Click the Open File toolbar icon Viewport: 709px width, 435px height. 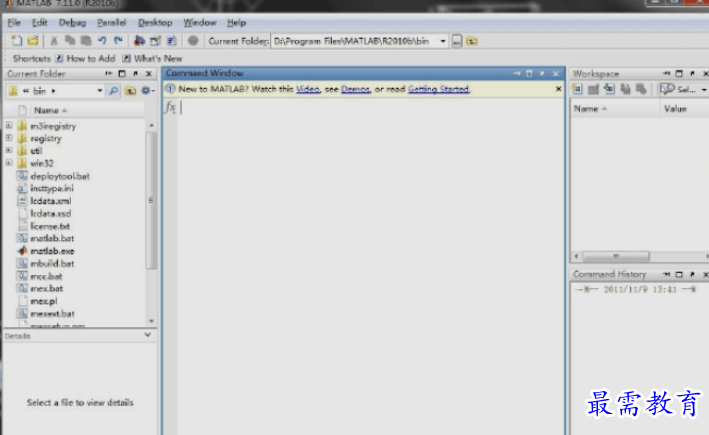[x=33, y=41]
